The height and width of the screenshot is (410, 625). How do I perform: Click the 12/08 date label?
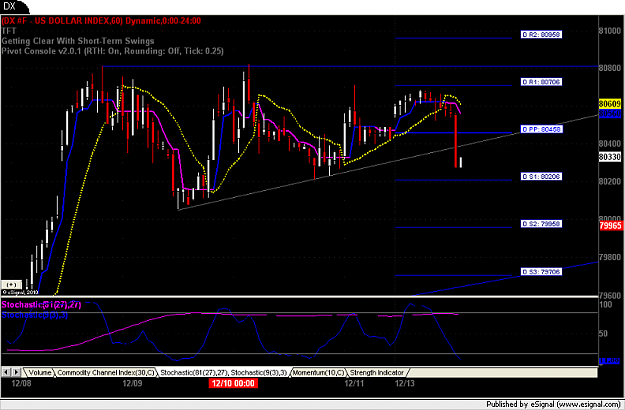(x=21, y=383)
